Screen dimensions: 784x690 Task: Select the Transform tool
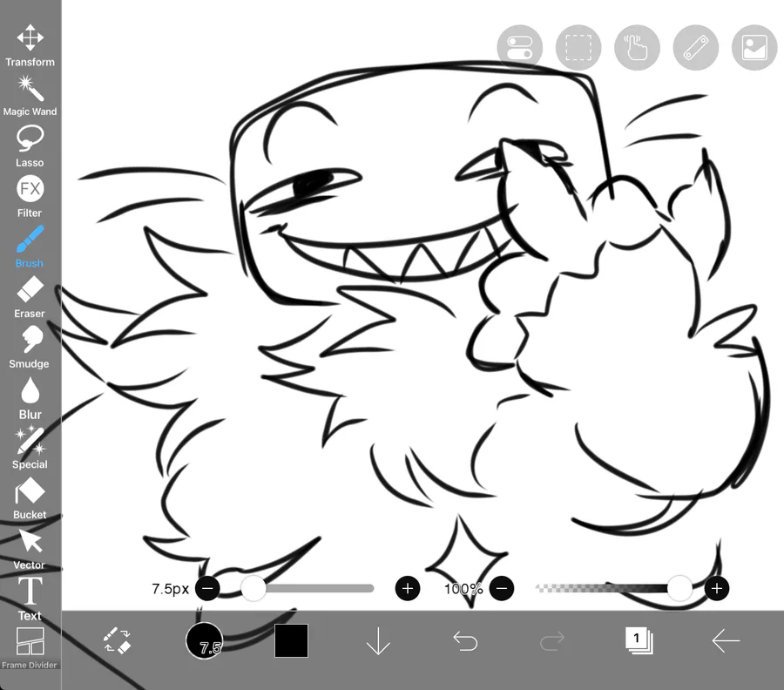click(30, 45)
